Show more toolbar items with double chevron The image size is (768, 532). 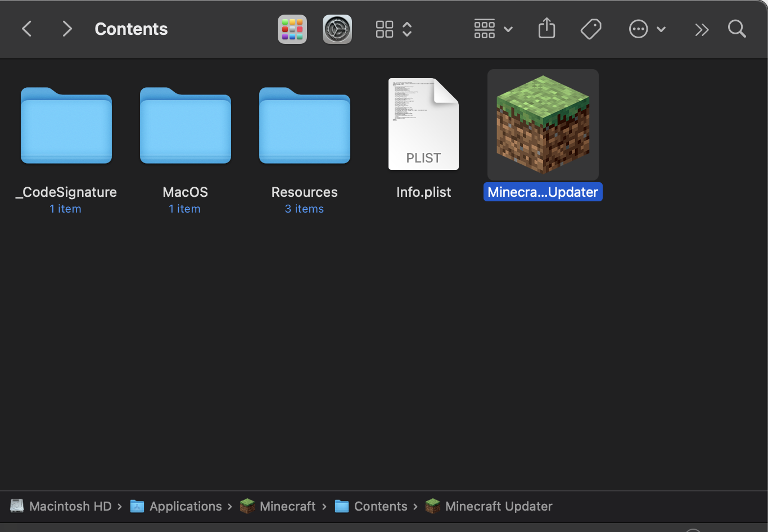(701, 29)
